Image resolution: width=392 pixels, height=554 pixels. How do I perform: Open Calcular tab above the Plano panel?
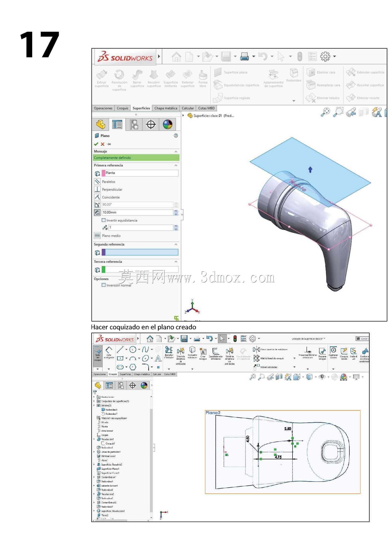coord(188,108)
